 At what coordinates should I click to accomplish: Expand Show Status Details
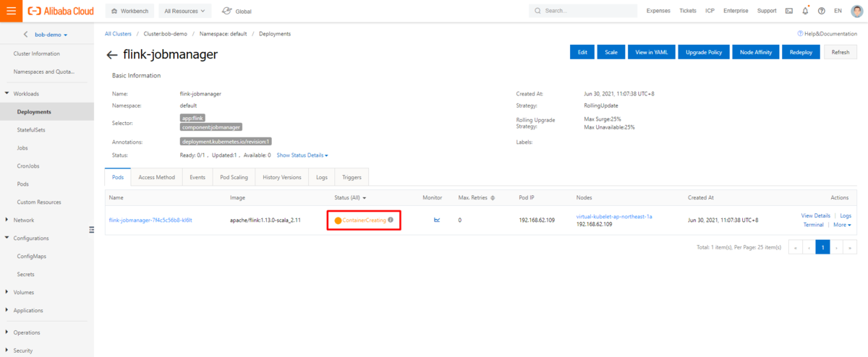point(302,155)
